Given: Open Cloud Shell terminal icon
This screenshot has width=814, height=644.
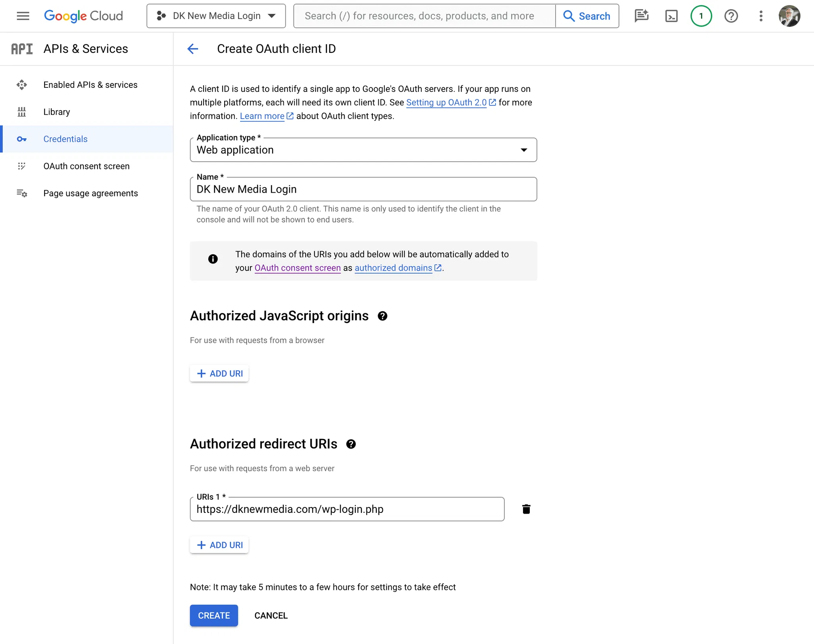Looking at the screenshot, I should coord(671,16).
